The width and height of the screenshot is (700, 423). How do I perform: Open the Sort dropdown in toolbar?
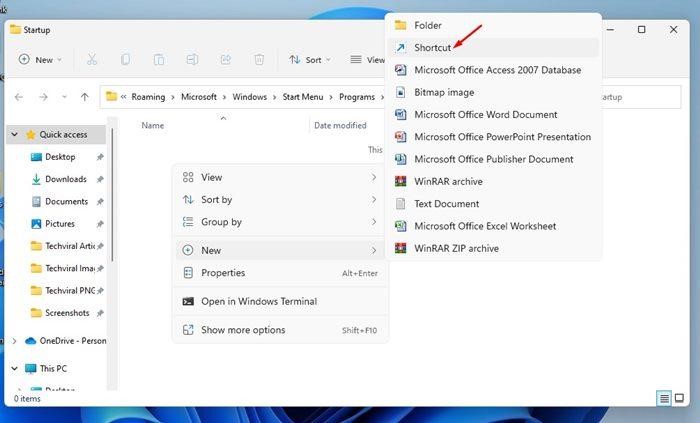pos(307,60)
